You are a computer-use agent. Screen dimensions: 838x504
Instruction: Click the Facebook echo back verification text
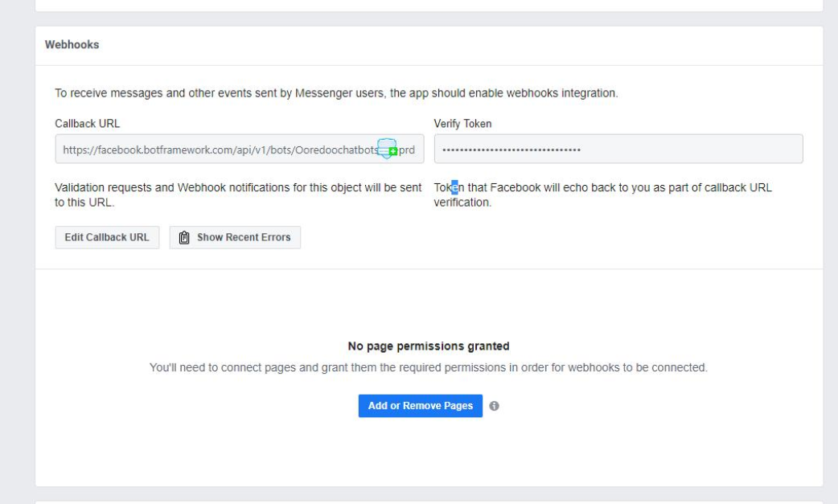coord(603,195)
